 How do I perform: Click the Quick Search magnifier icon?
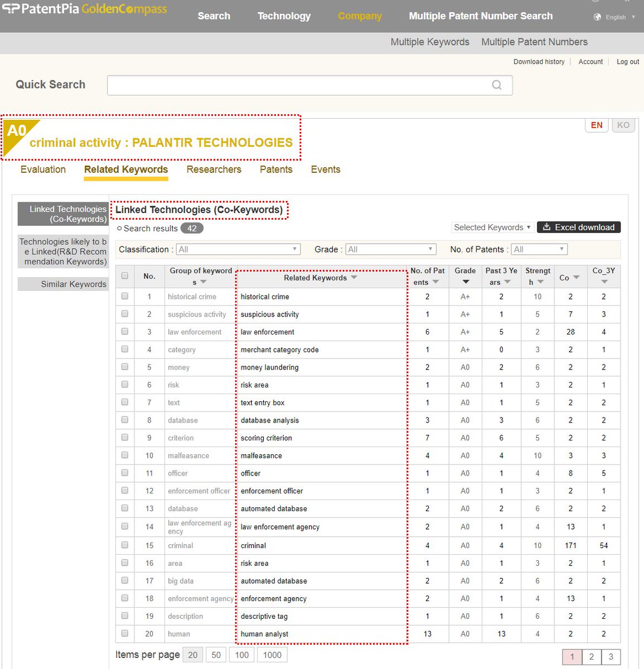click(497, 85)
